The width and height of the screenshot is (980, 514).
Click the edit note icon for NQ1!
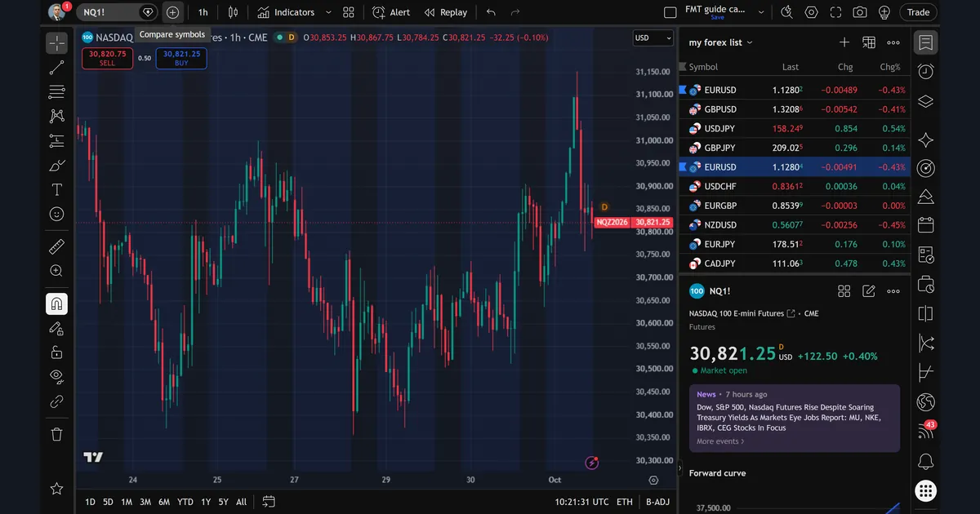pyautogui.click(x=869, y=291)
